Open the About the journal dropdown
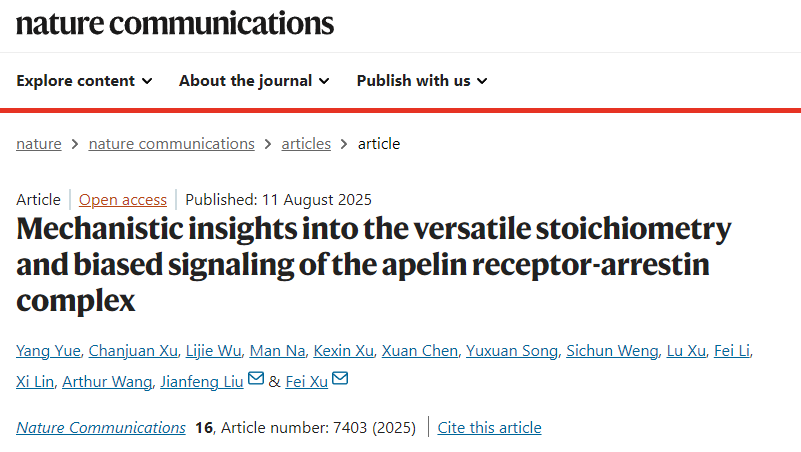The width and height of the screenshot is (801, 452). [x=254, y=81]
